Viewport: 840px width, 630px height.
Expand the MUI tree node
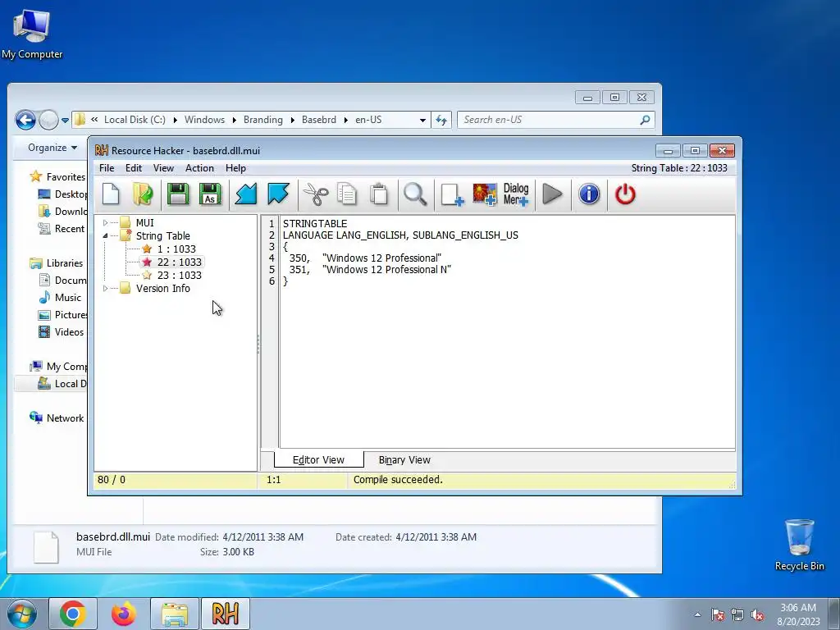[x=106, y=223]
